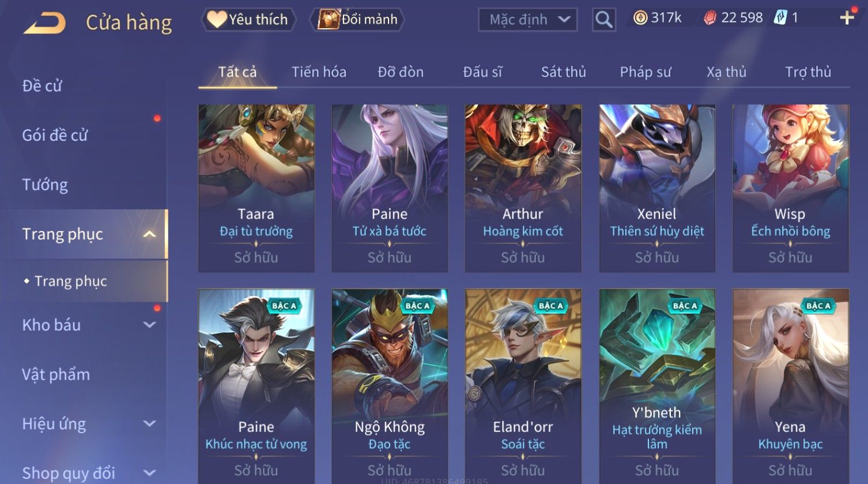
Task: Click the golden back arrow icon
Action: click(x=44, y=23)
